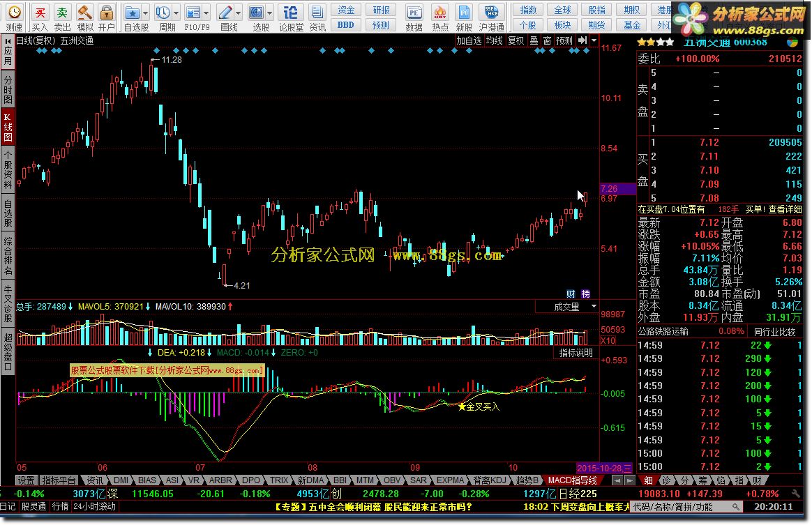Click the 研报 research report button

(381, 10)
